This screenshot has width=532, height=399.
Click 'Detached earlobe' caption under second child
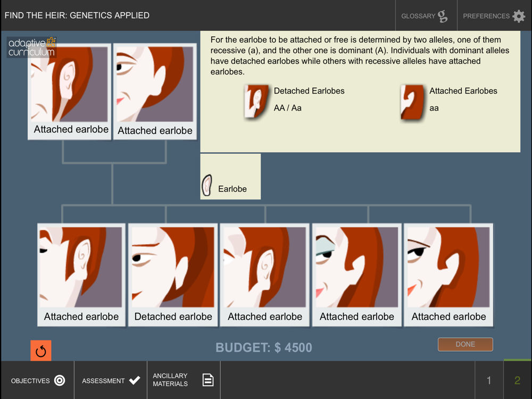point(173,317)
